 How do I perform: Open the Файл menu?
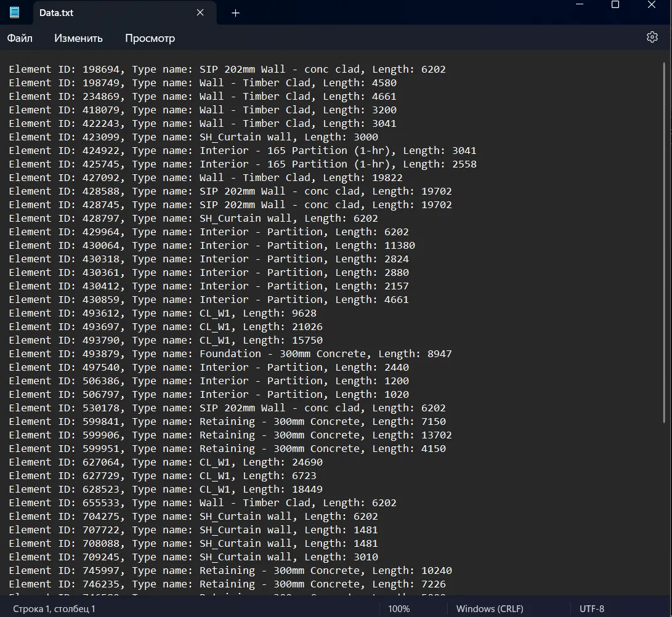click(x=20, y=38)
